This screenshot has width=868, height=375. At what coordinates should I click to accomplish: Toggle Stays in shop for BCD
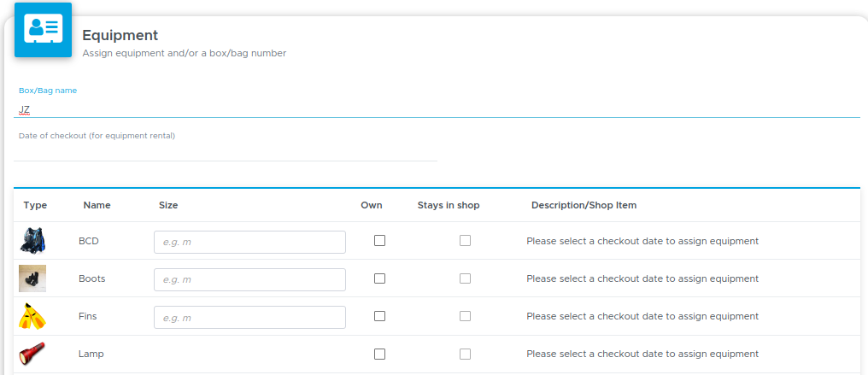tap(465, 241)
